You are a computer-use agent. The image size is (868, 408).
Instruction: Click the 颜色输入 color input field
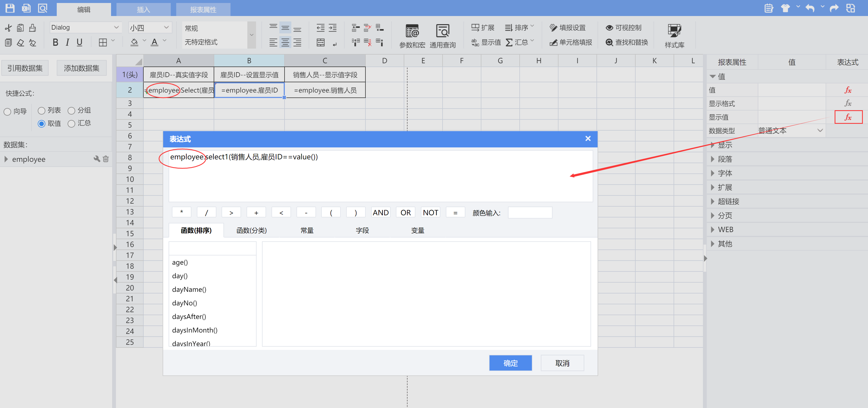pos(530,213)
